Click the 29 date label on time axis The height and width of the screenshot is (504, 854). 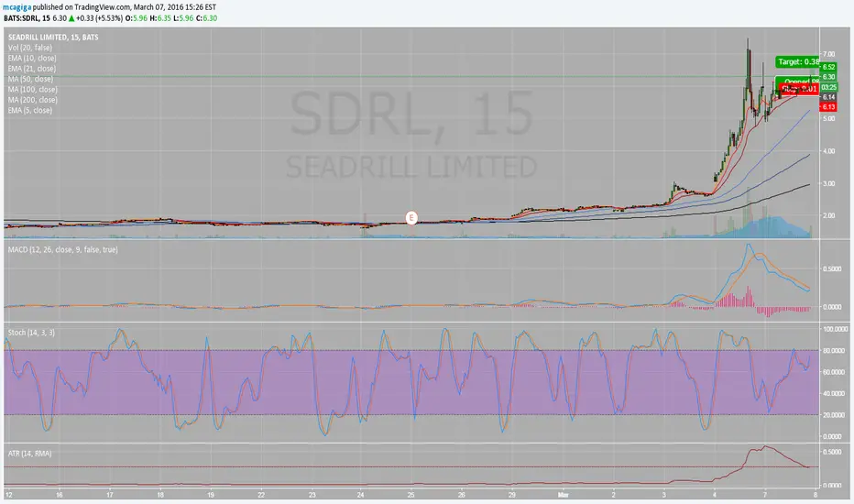pyautogui.click(x=512, y=495)
